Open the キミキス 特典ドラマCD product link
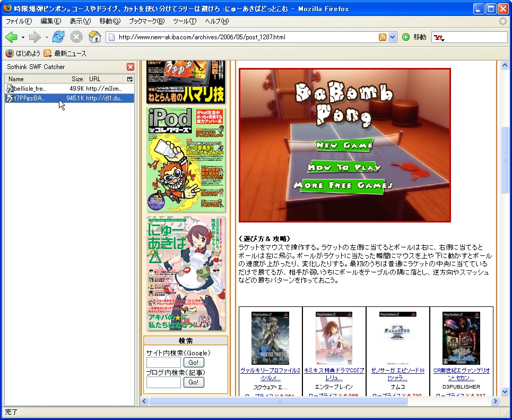 tap(334, 374)
